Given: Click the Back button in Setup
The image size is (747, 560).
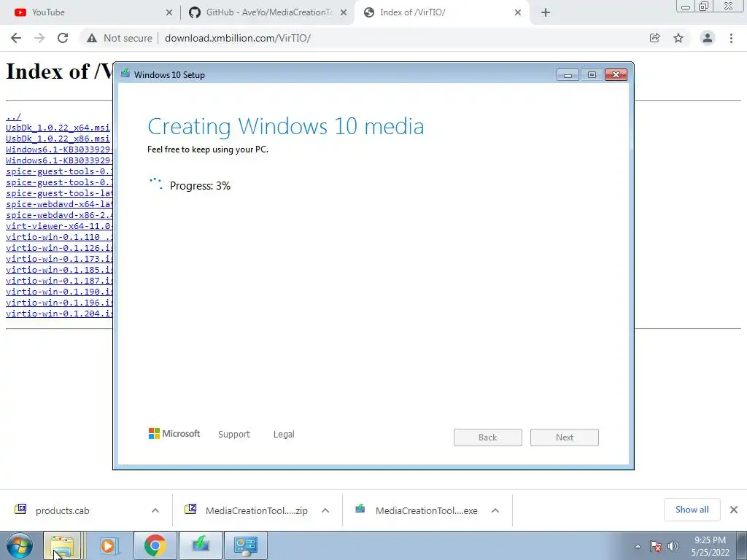Looking at the screenshot, I should (x=488, y=437).
